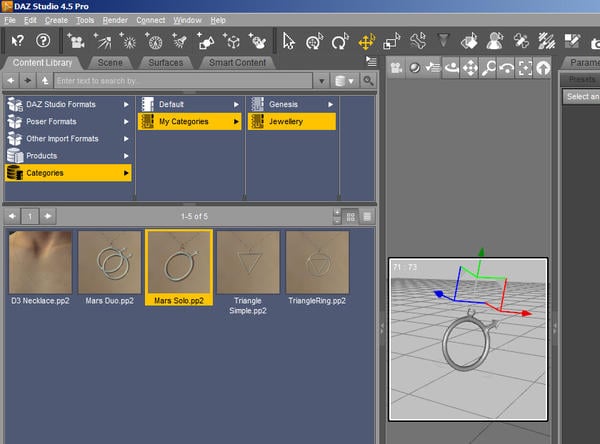The image size is (600, 444).
Task: Open viewport options menu dropdown
Action: [x=433, y=68]
